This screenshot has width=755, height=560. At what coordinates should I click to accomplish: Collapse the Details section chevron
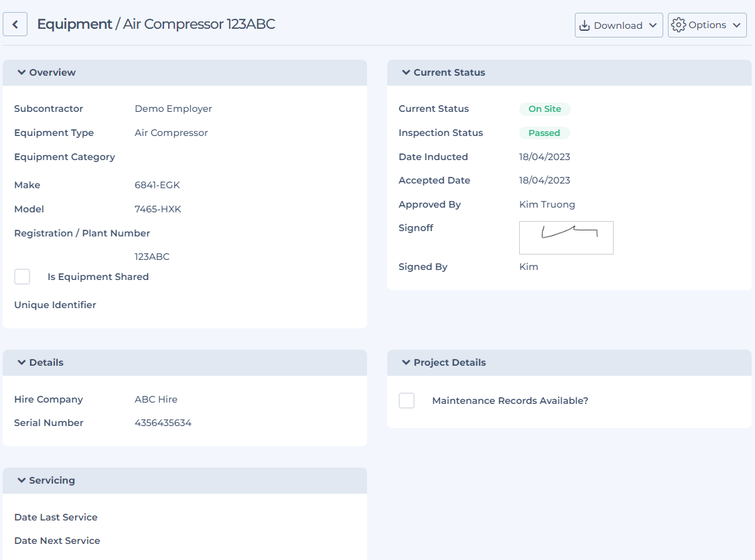[x=21, y=362]
